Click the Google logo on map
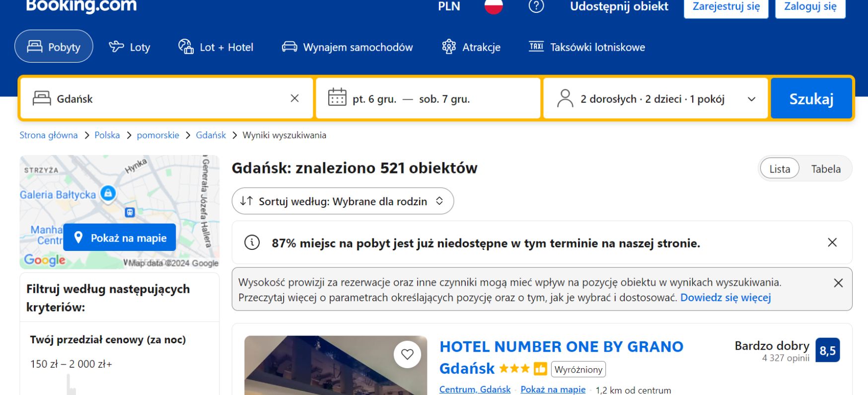This screenshot has height=395, width=868. (45, 260)
